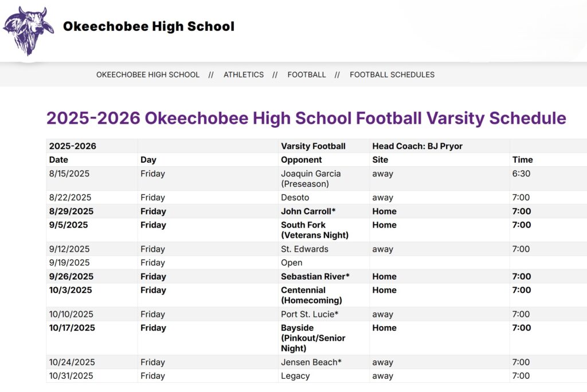
Task: Go to the Athletics breadcrumb
Action: pos(244,75)
